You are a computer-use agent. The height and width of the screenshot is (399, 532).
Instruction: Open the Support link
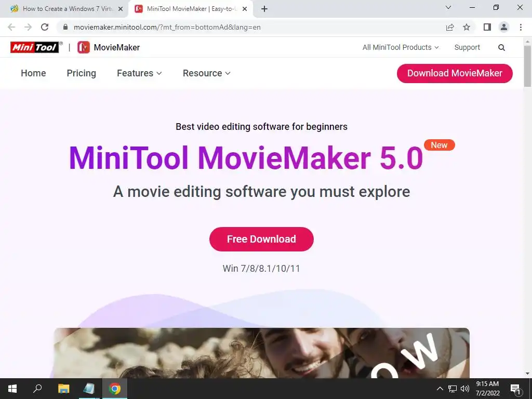[467, 47]
